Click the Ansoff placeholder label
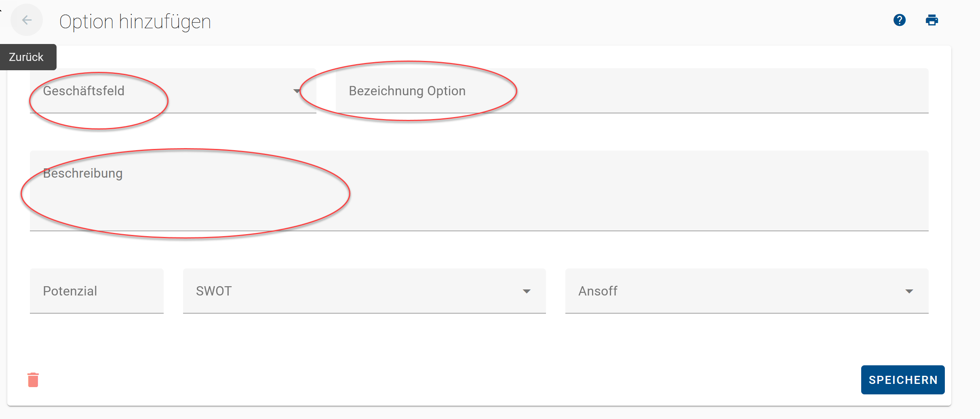 pos(598,291)
